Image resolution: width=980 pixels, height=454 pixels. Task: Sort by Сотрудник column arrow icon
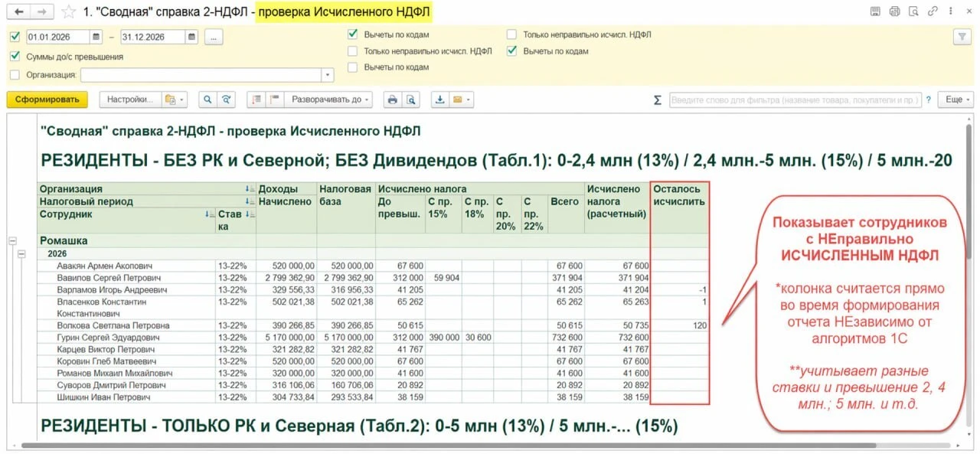210,214
